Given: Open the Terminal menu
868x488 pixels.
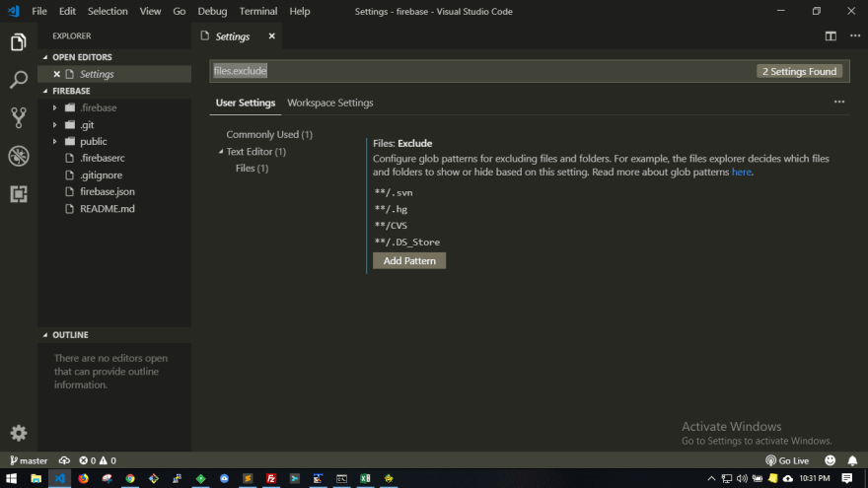Looking at the screenshot, I should [x=258, y=11].
